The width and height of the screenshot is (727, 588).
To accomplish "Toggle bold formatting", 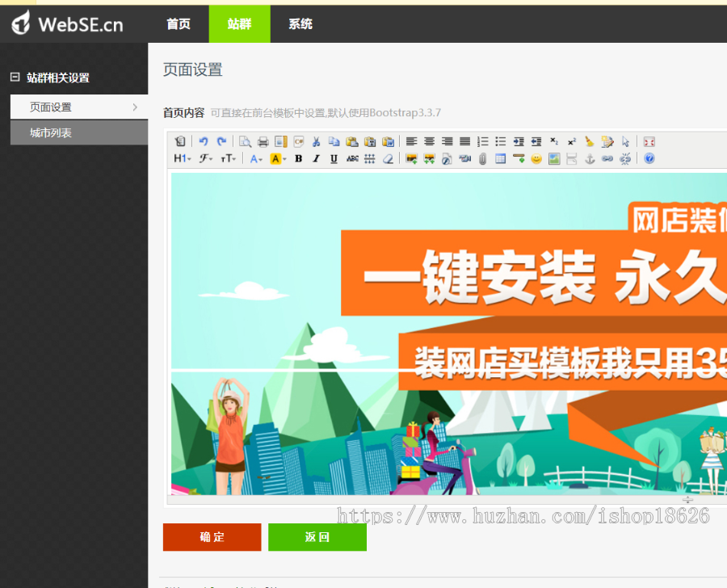I will 299,158.
